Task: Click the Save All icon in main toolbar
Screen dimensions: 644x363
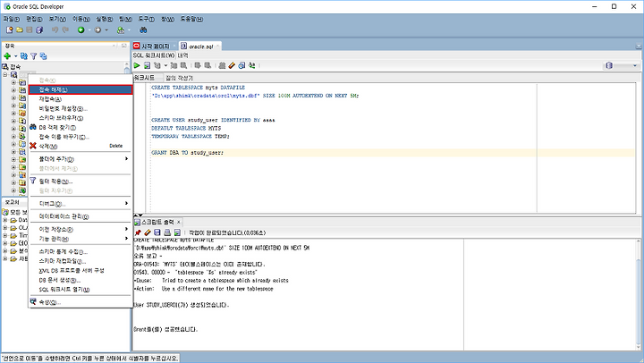Action: pyautogui.click(x=39, y=30)
